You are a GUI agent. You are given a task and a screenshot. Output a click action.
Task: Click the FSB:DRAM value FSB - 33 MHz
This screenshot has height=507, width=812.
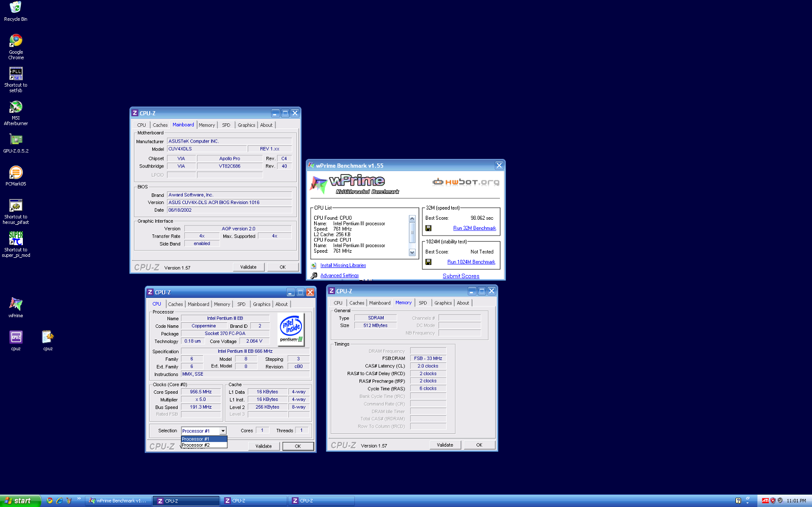(428, 358)
